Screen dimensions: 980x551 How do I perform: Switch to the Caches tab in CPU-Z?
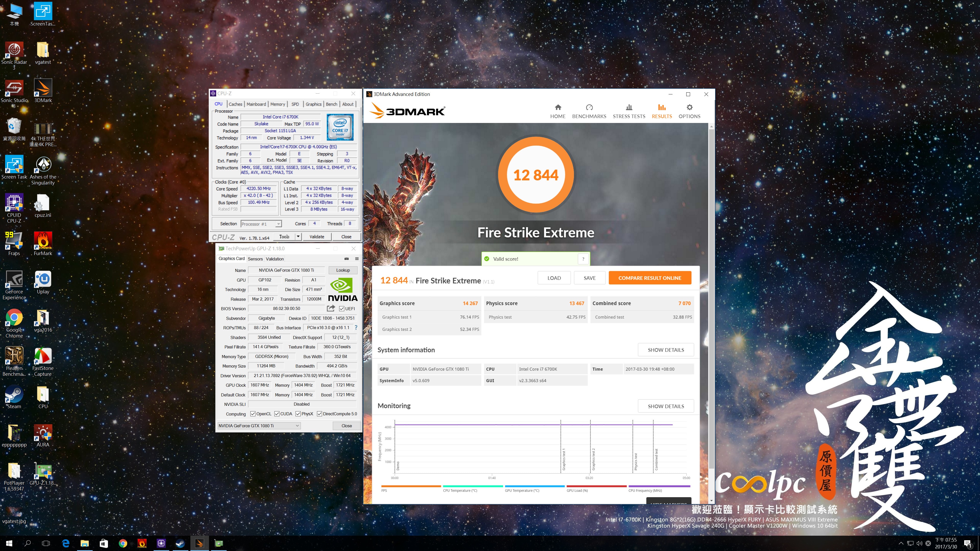tap(235, 104)
